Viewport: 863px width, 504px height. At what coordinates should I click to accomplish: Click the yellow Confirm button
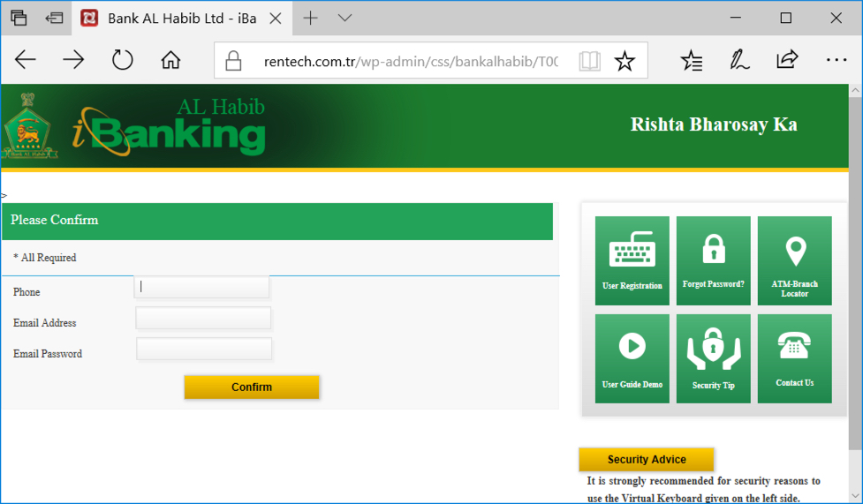252,387
